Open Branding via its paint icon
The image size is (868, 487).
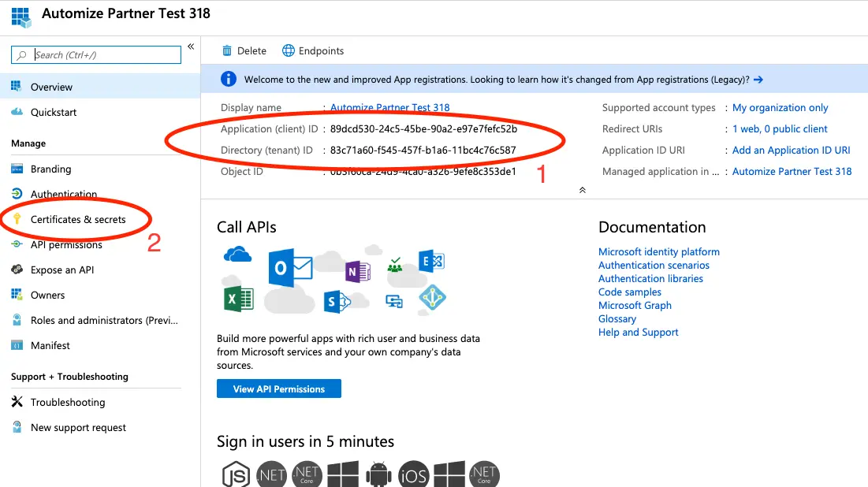(17, 169)
